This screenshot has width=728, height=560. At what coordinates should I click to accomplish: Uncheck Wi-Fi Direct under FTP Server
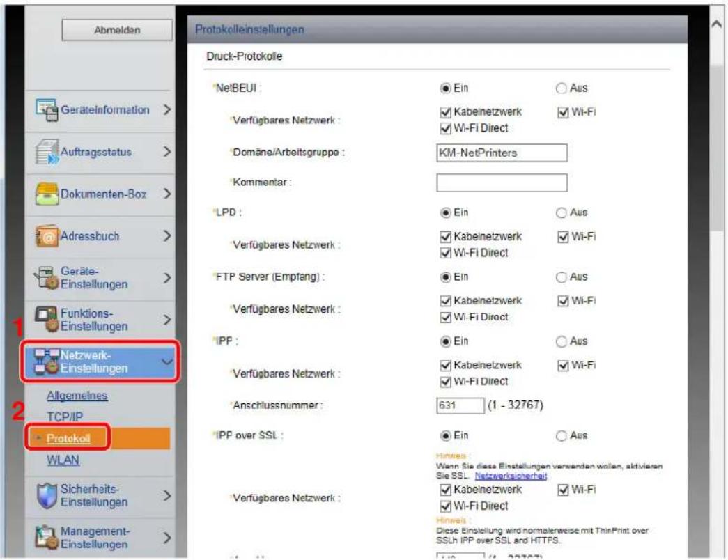[445, 317]
